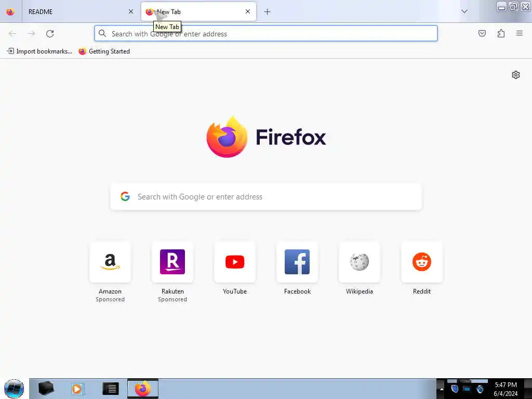Open the Firefox View pinned tab icon
The width and height of the screenshot is (532, 399).
pyautogui.click(x=10, y=12)
